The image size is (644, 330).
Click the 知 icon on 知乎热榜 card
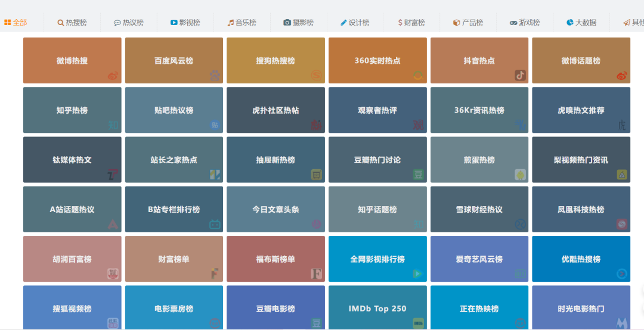tap(113, 125)
